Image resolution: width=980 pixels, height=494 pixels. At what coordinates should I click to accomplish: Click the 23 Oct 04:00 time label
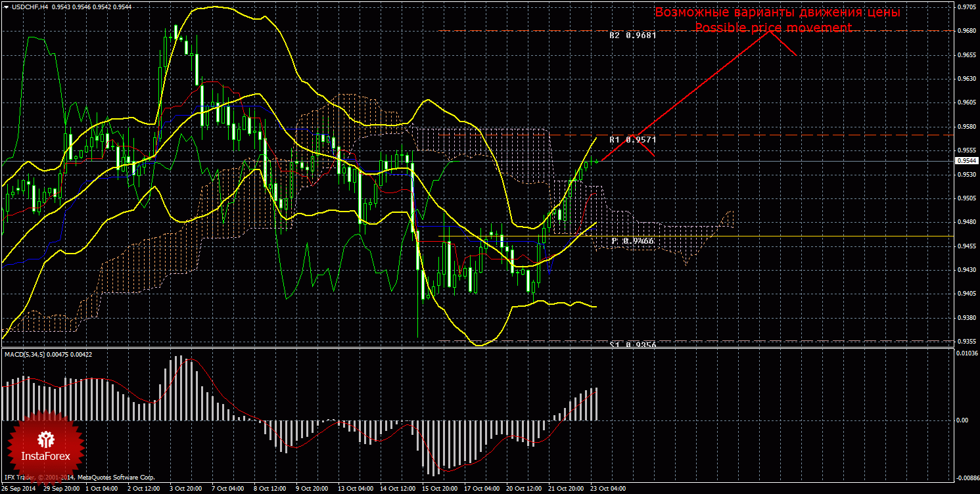tap(608, 489)
